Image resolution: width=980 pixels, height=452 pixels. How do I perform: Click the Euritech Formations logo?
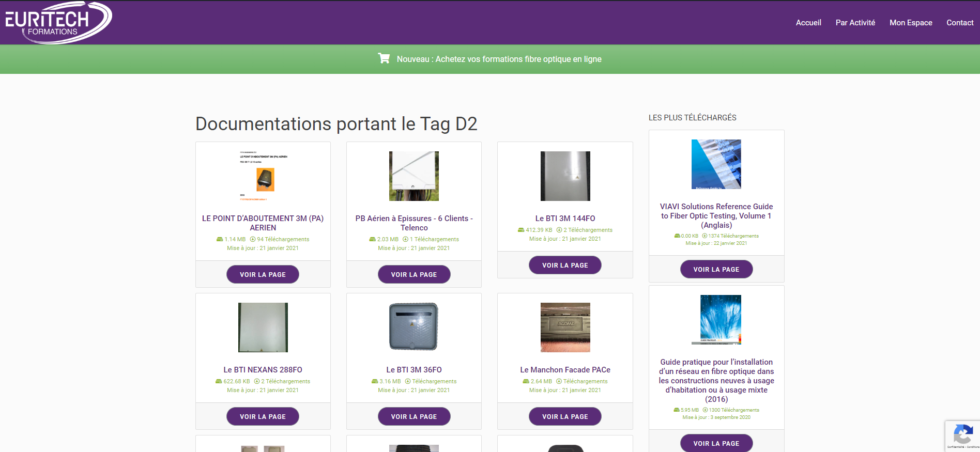click(x=58, y=23)
